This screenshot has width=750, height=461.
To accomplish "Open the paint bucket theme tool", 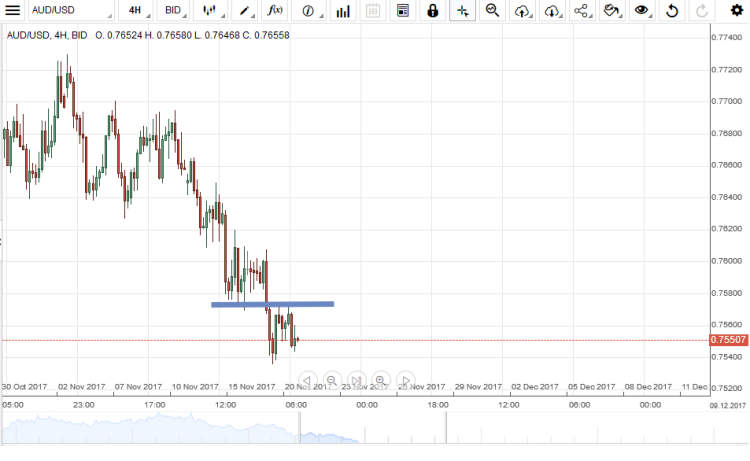I will tap(611, 10).
